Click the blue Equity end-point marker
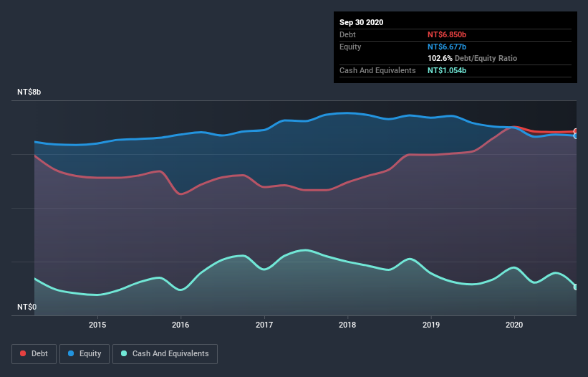 click(576, 136)
